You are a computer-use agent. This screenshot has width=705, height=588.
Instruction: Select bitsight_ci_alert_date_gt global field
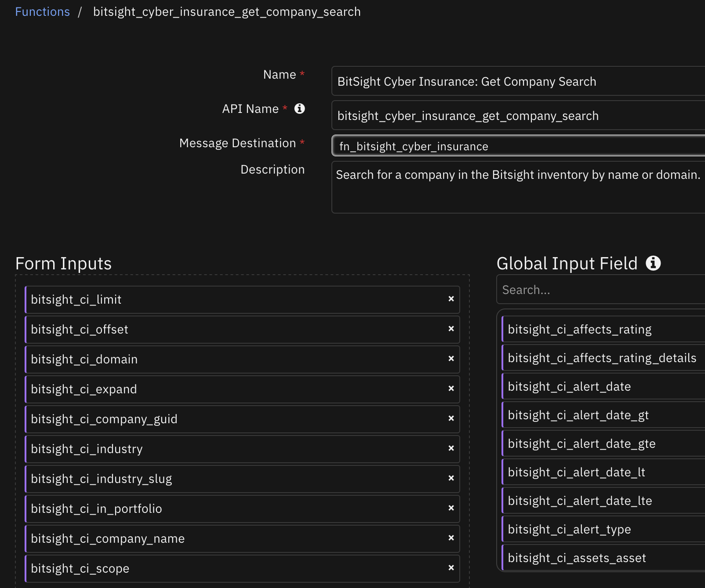pyautogui.click(x=603, y=415)
